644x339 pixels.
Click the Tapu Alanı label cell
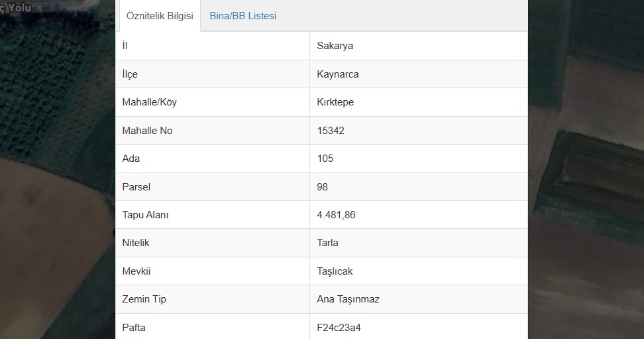[x=212, y=215]
